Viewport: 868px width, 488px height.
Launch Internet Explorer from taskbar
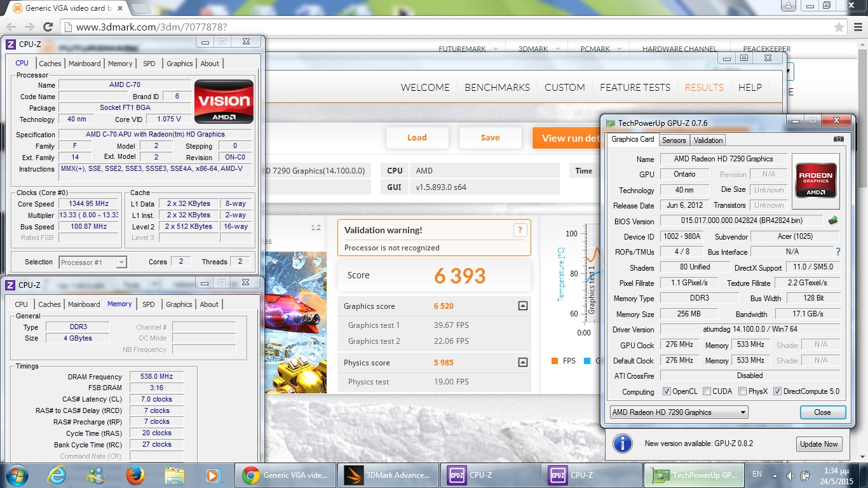(57, 475)
